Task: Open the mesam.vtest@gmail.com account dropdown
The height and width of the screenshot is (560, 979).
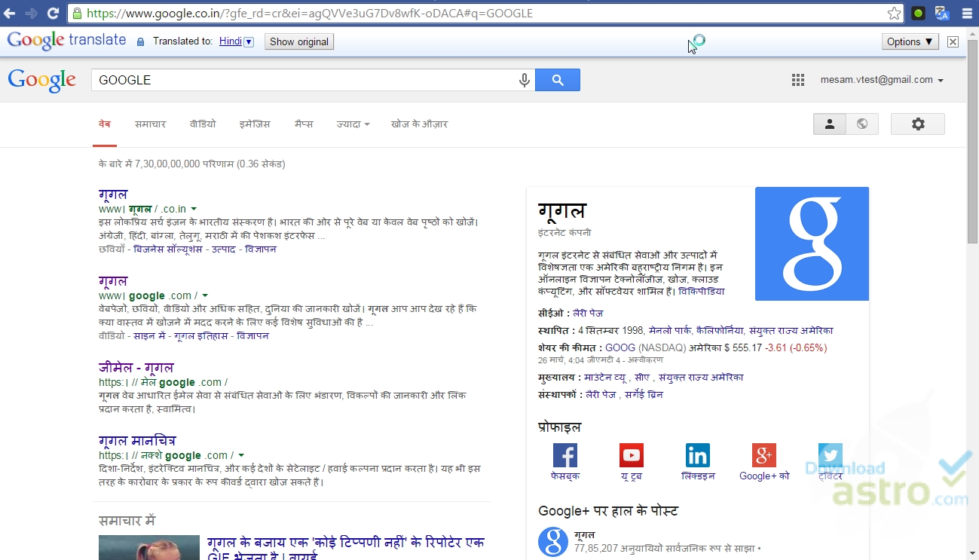Action: 882,80
